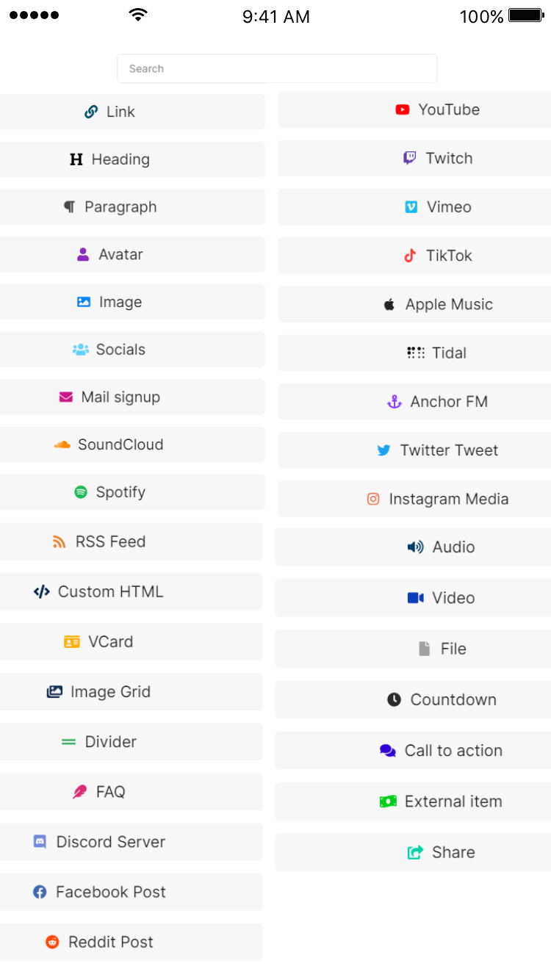
Task: Click the Spotify logo icon
Action: 81,492
